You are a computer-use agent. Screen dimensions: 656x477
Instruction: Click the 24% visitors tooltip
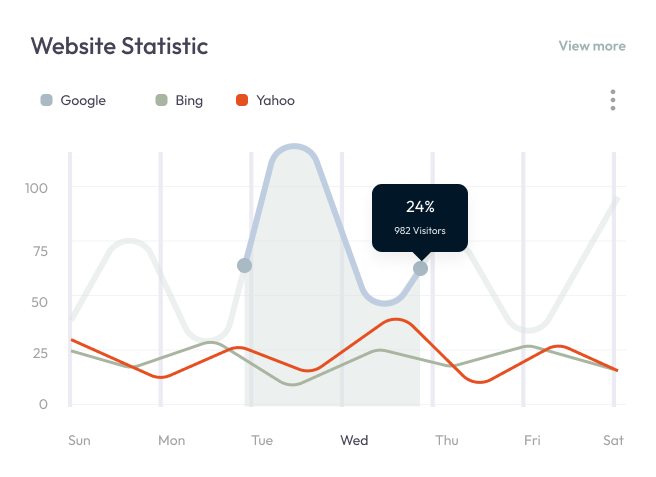pyautogui.click(x=419, y=218)
